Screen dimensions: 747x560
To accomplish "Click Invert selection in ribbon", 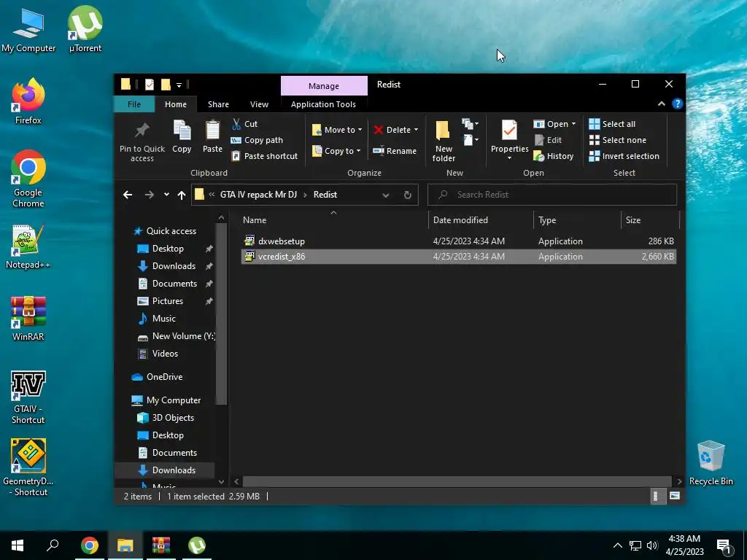I will point(624,156).
